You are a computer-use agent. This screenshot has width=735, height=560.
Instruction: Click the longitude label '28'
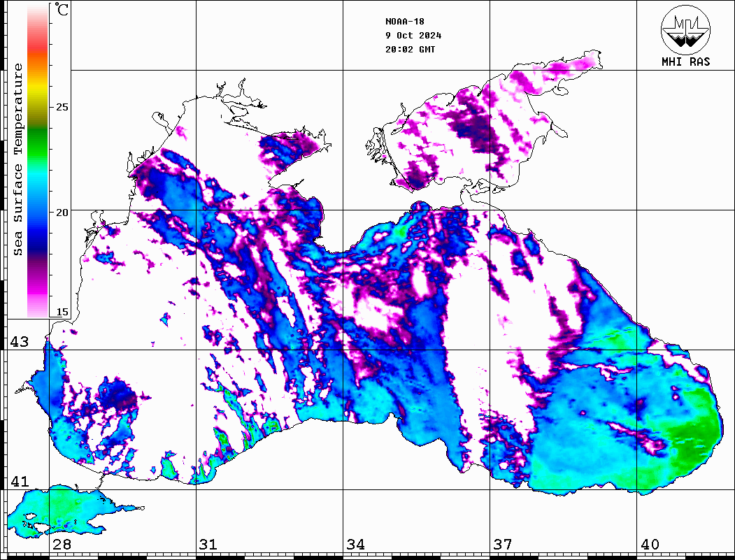click(62, 544)
